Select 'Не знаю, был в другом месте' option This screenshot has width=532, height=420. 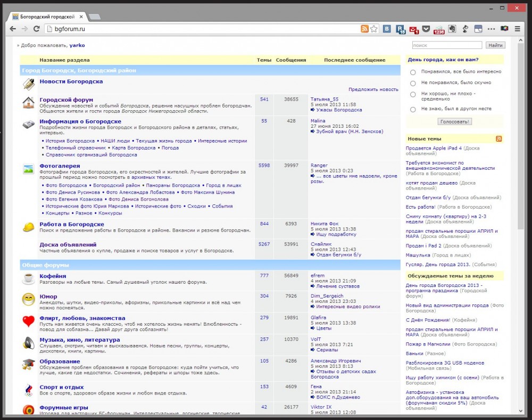coord(413,109)
